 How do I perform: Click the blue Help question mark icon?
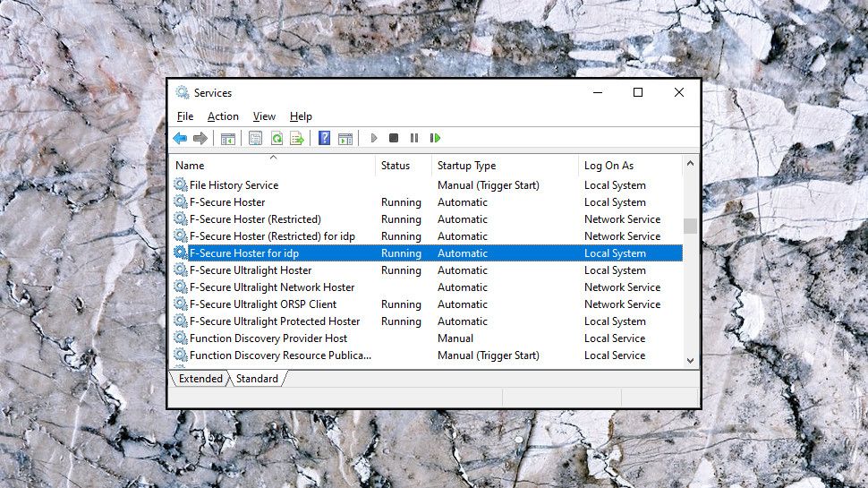324,138
